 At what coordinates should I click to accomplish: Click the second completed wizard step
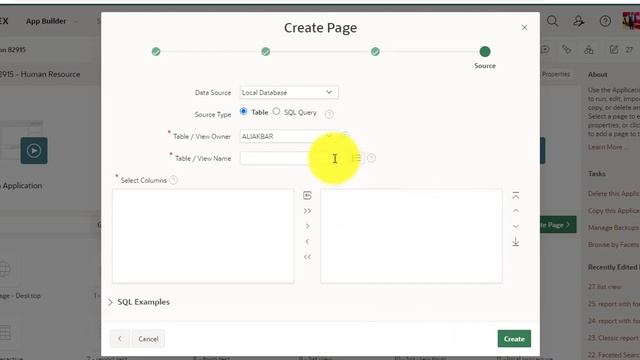click(266, 52)
